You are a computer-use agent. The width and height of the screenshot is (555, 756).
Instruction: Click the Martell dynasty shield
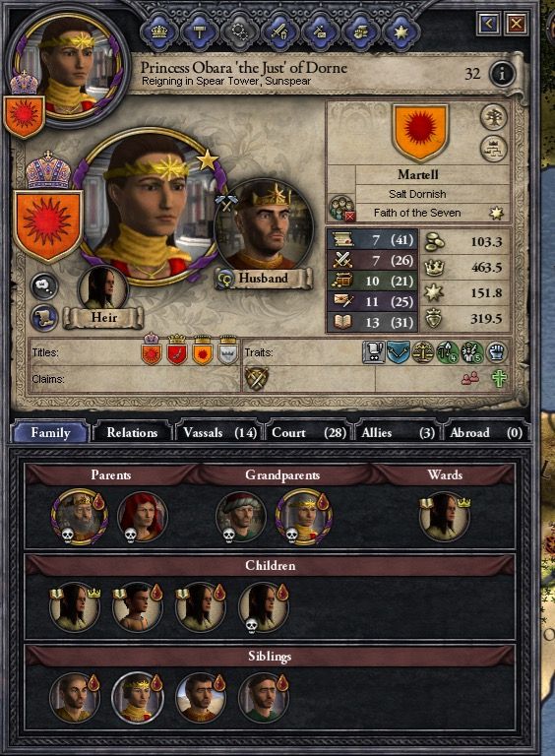click(420, 133)
